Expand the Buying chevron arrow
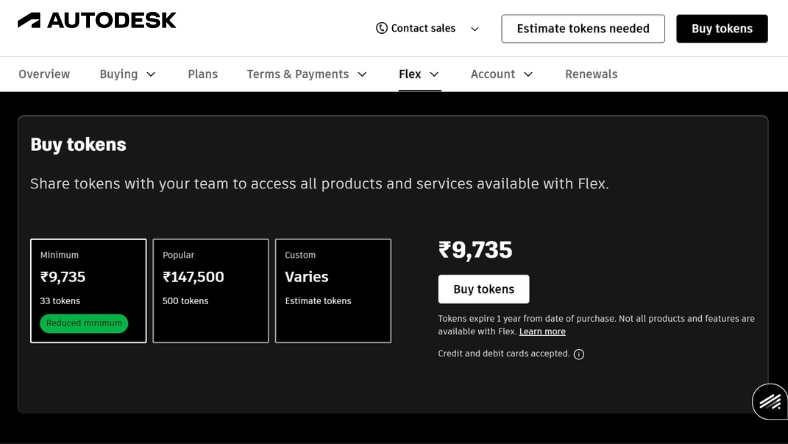This screenshot has height=444, width=788. pyautogui.click(x=151, y=74)
